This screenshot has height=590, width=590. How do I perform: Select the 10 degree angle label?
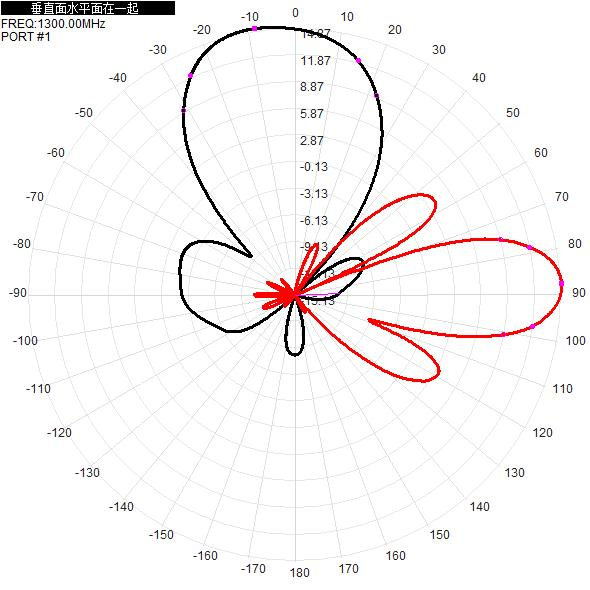[347, 17]
